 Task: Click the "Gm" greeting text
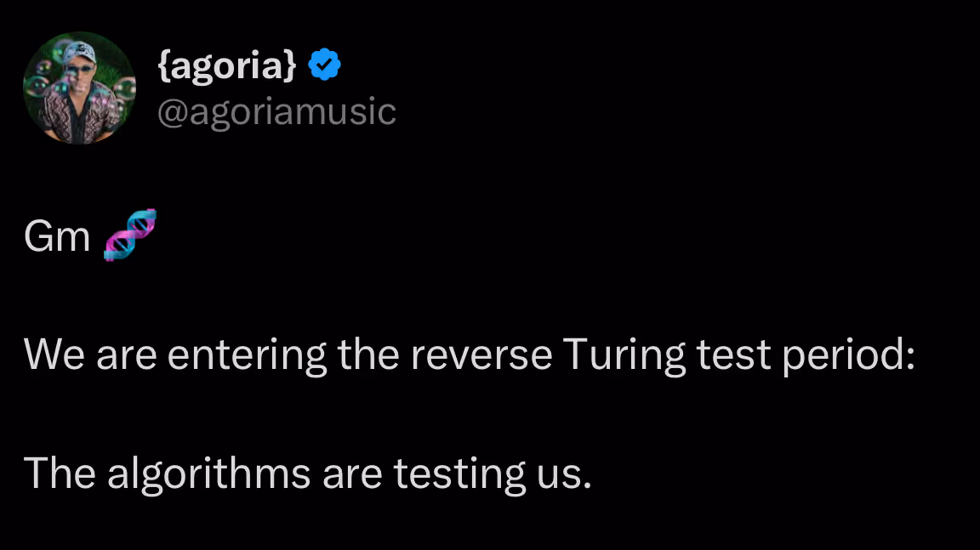tap(57, 237)
